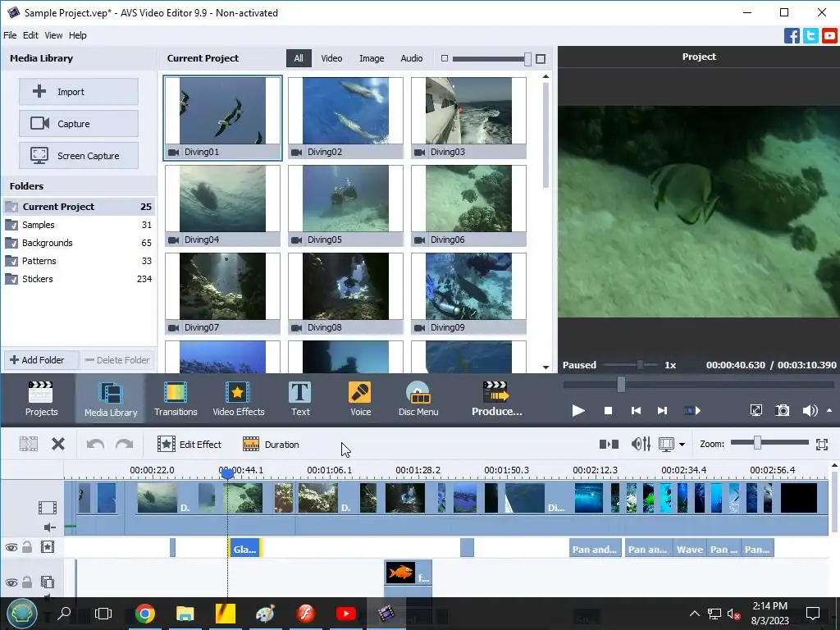Redo the last action
This screenshot has height=630, width=840.
coord(125,444)
